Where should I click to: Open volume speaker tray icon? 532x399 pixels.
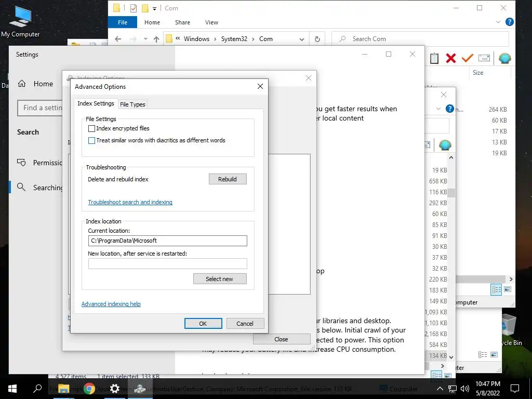pos(465,389)
